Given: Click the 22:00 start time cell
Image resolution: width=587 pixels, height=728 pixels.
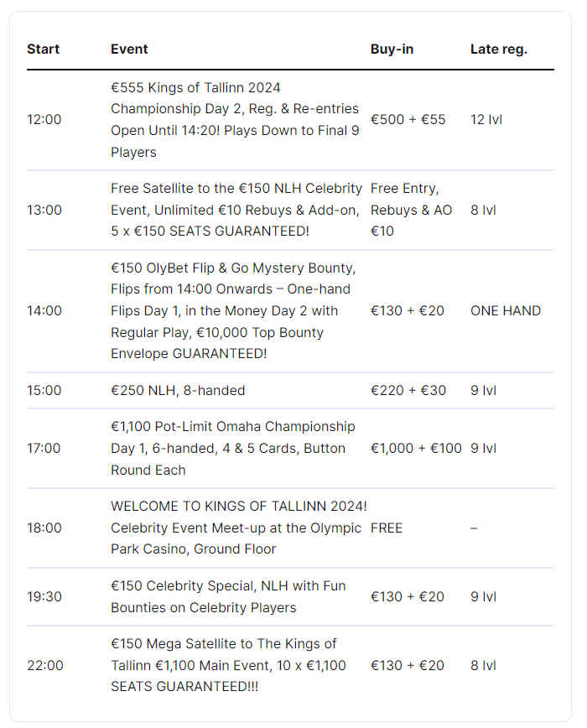Looking at the screenshot, I should pyautogui.click(x=44, y=665).
